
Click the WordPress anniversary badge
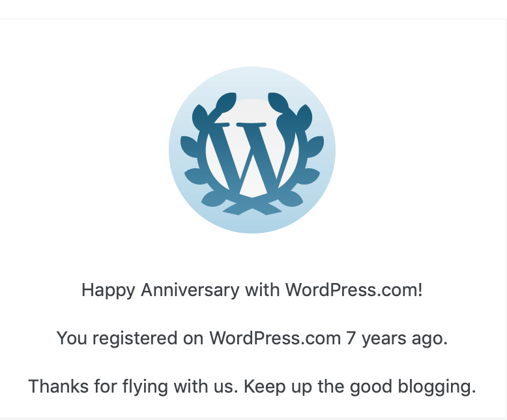tap(252, 150)
